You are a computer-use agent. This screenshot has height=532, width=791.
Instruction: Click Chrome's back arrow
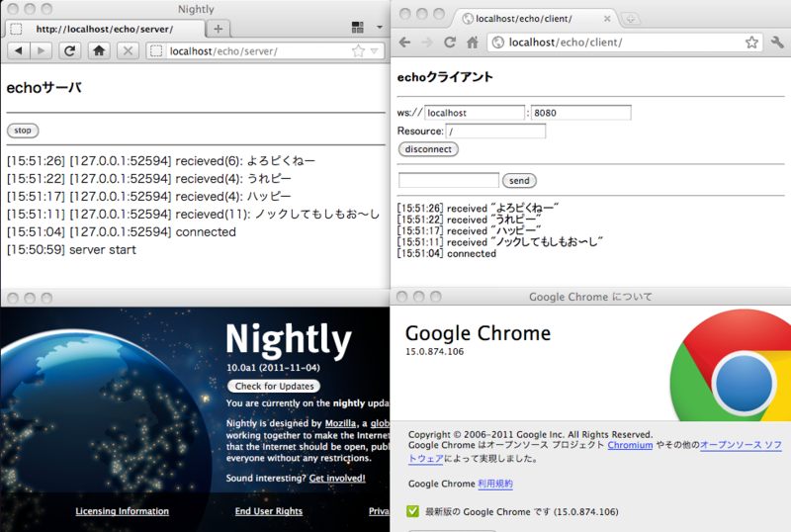pyautogui.click(x=404, y=43)
